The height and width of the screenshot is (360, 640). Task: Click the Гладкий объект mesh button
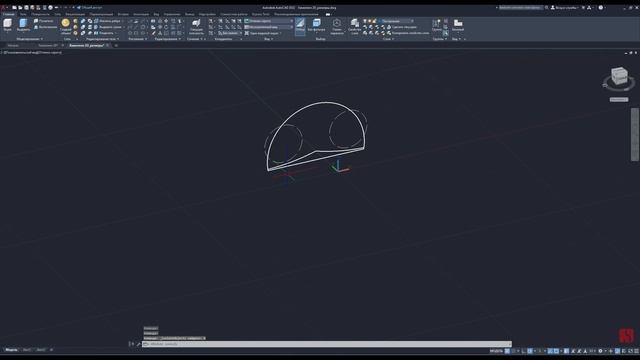pyautogui.click(x=66, y=27)
